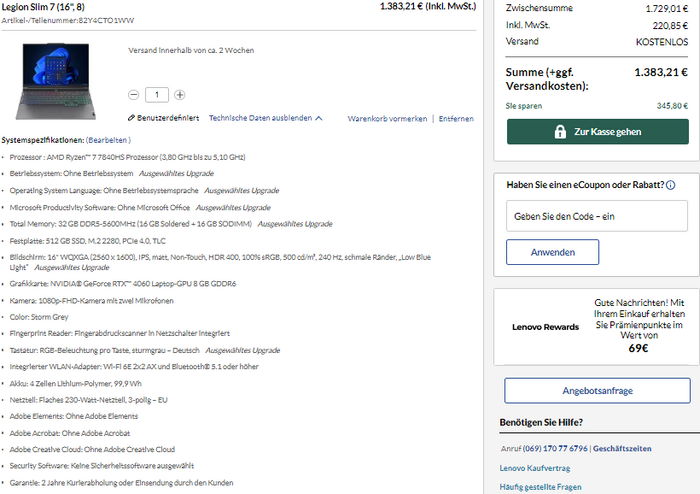Open Häufig gestellte Fragen link
This screenshot has height=494, width=700.
(x=541, y=487)
